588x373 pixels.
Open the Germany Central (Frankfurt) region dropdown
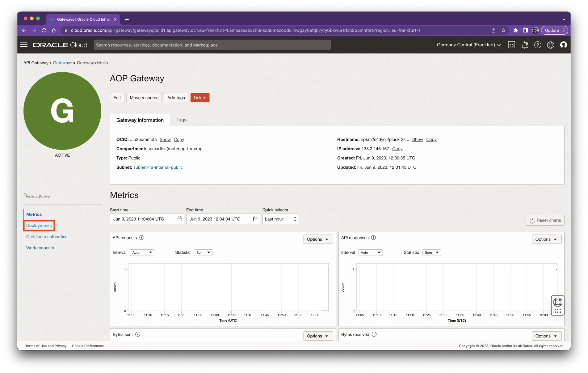point(468,45)
